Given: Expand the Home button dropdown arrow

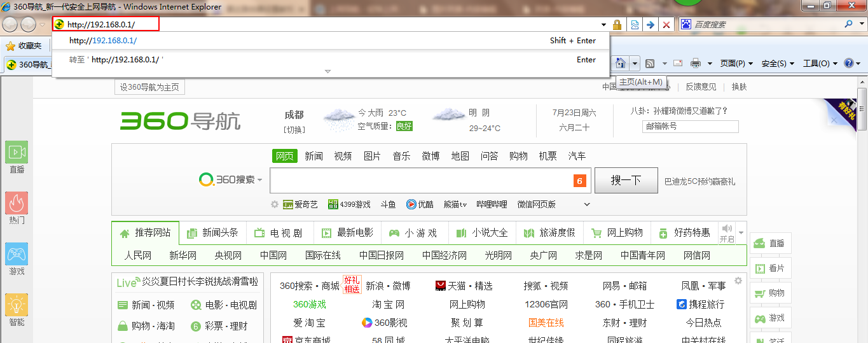Looking at the screenshot, I should [x=634, y=64].
